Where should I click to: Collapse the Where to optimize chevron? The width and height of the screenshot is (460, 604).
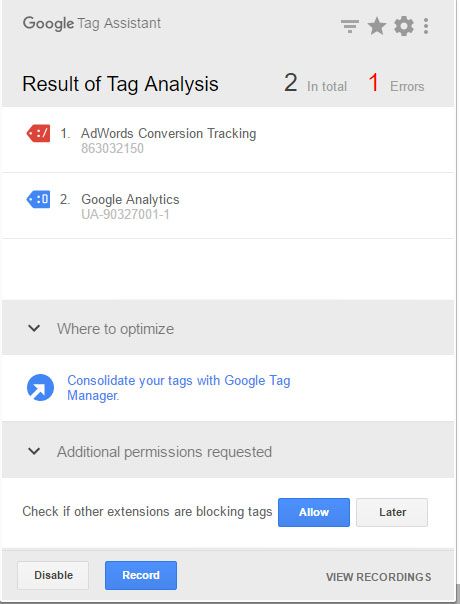pyautogui.click(x=34, y=329)
